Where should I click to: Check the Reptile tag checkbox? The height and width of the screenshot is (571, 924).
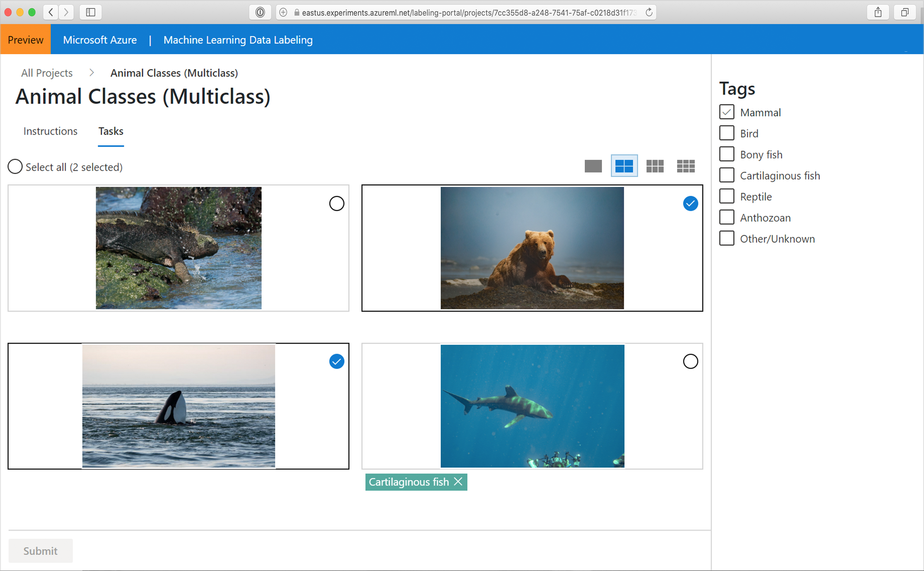tap(726, 196)
